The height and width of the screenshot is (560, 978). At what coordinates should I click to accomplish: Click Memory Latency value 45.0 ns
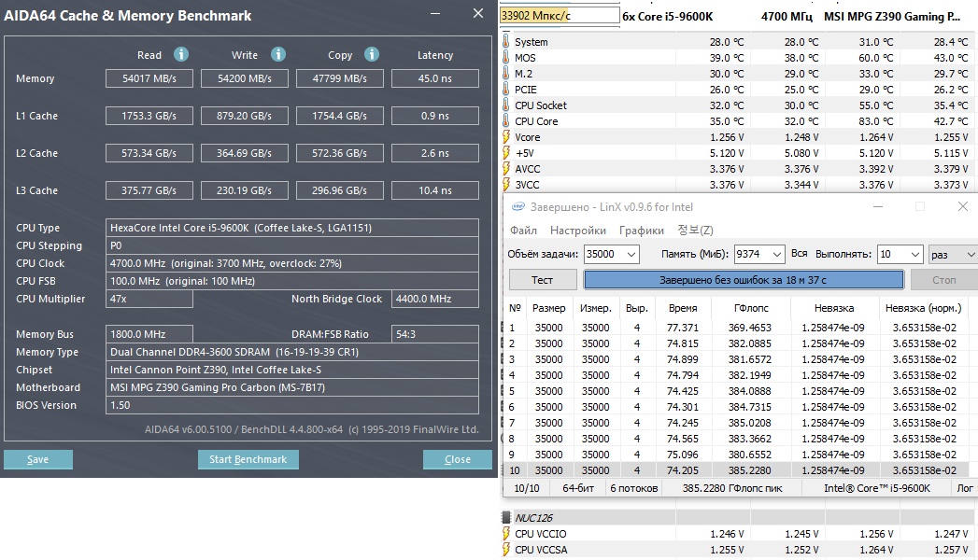click(434, 78)
